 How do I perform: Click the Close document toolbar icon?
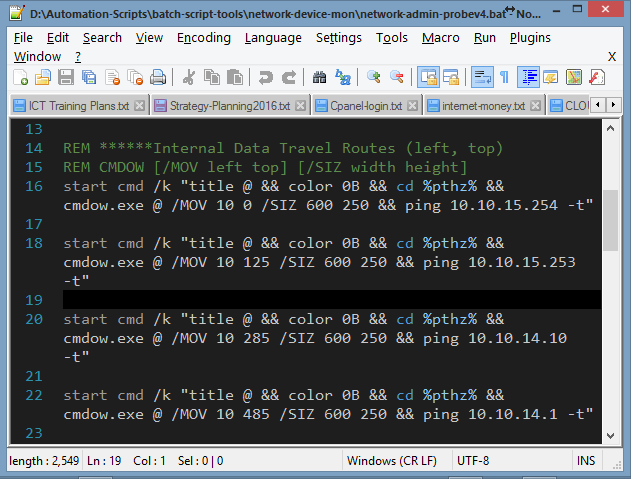[112, 77]
